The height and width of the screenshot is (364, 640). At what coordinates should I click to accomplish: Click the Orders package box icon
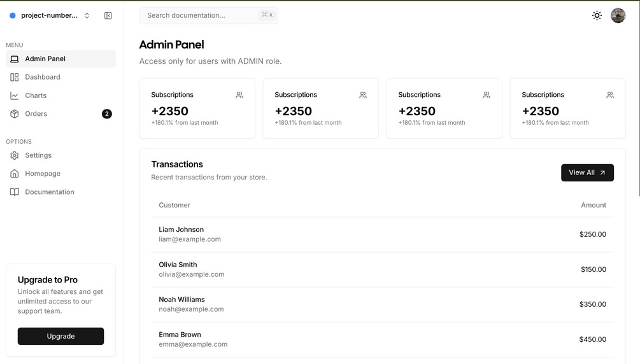point(15,114)
